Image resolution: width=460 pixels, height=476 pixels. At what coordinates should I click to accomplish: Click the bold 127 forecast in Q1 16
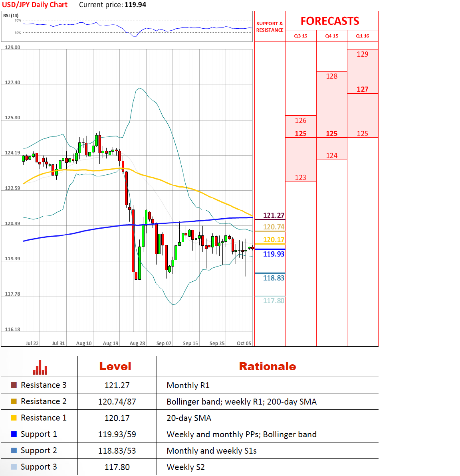pyautogui.click(x=363, y=89)
